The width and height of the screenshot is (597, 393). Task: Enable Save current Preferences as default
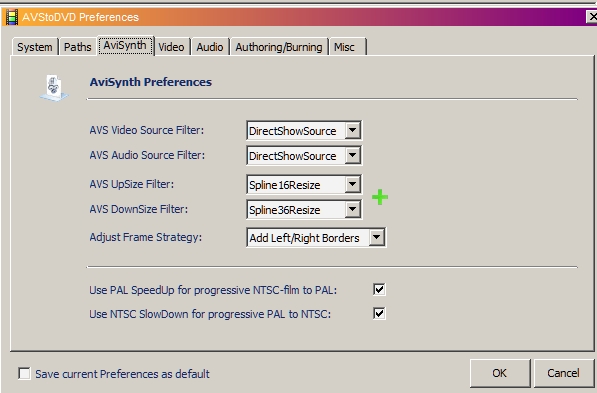pos(24,373)
